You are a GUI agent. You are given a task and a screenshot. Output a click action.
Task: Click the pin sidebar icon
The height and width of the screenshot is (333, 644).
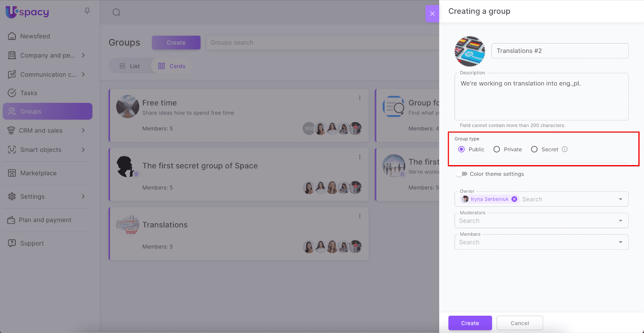pos(87,11)
